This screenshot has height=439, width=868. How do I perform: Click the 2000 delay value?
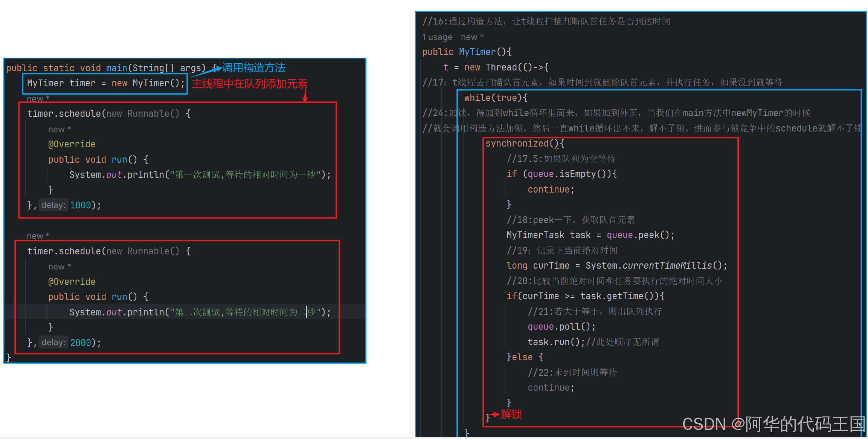click(81, 343)
